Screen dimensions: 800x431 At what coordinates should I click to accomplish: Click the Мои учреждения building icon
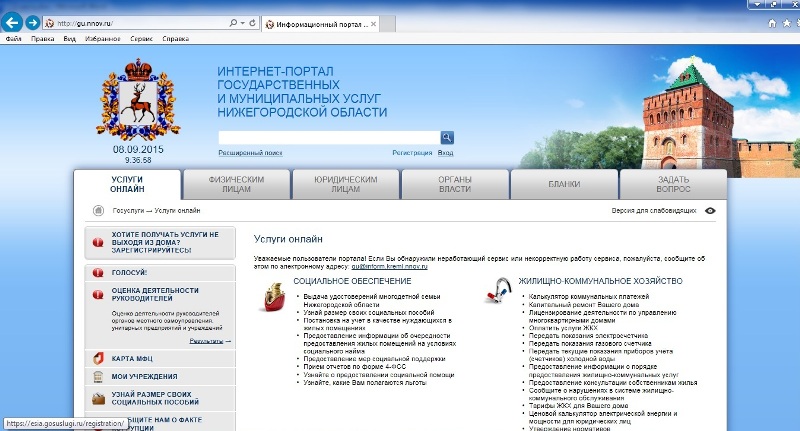click(x=98, y=376)
